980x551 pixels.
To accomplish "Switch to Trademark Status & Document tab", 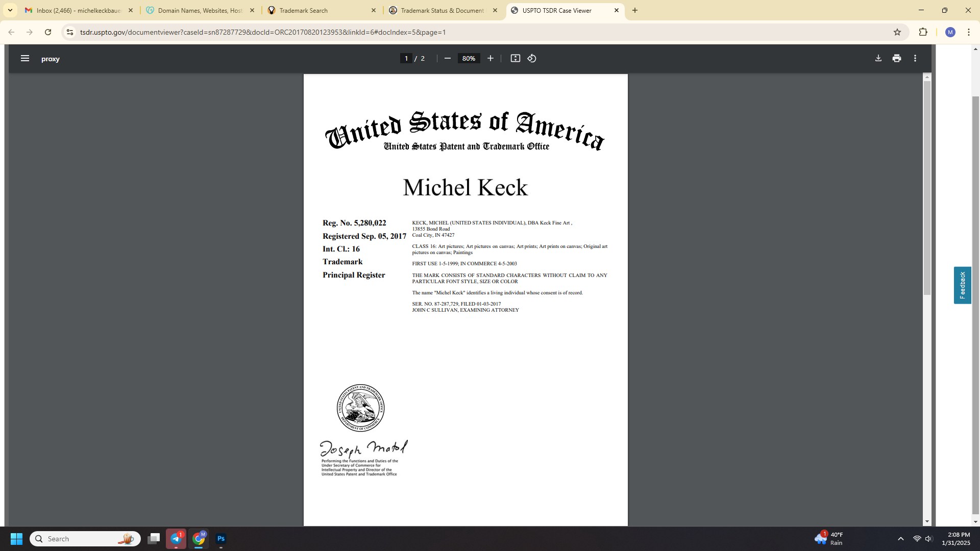I will tap(443, 10).
